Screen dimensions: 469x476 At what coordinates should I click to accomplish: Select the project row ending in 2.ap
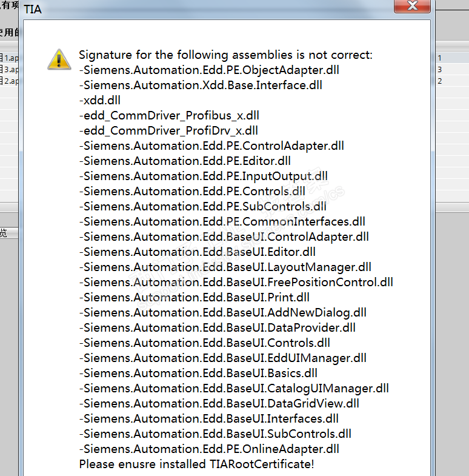coord(10,81)
